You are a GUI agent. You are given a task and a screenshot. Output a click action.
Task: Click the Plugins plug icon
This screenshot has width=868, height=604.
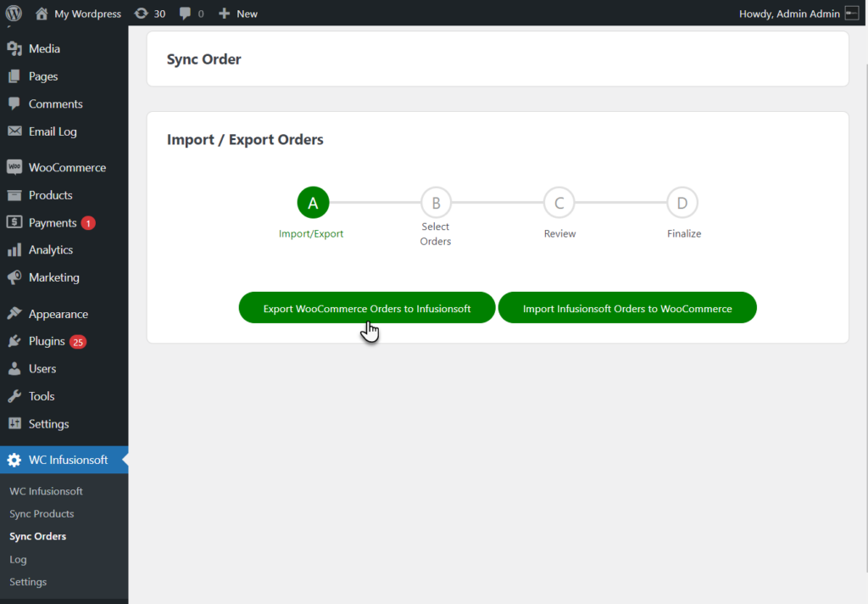point(14,341)
